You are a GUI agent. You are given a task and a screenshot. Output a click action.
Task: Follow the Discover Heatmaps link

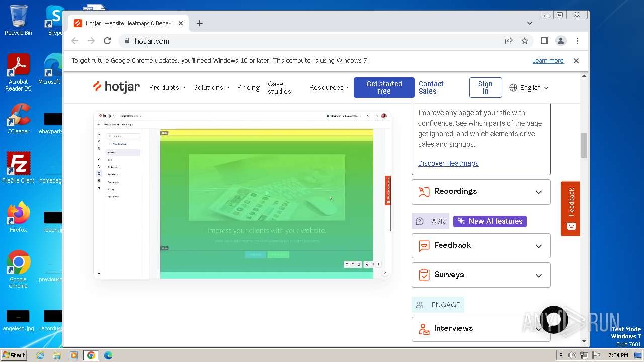coord(448,163)
